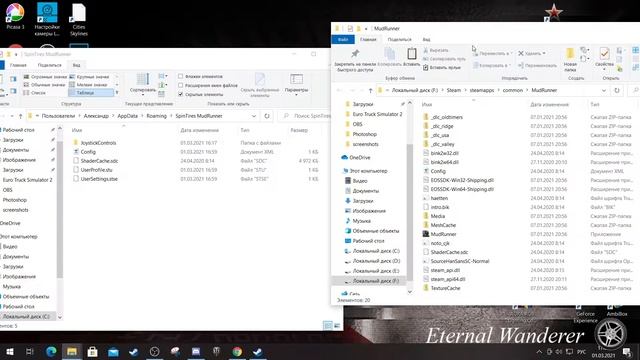Switch to Home (Главная) tab in MudRunner window

coord(368,39)
